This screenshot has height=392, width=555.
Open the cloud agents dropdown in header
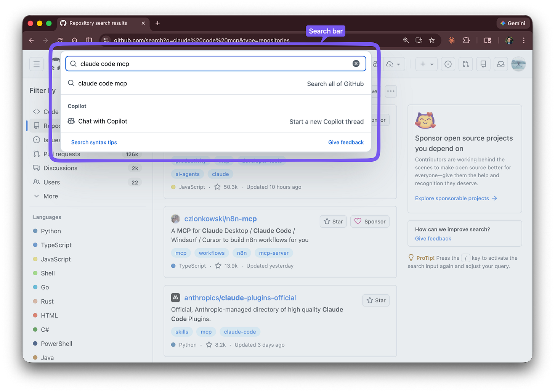pos(393,64)
